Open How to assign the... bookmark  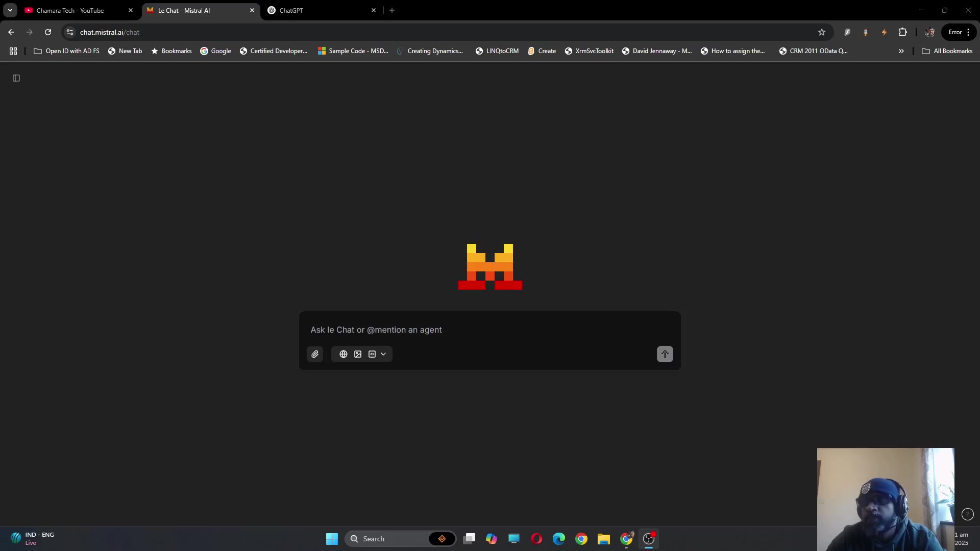[x=732, y=51]
